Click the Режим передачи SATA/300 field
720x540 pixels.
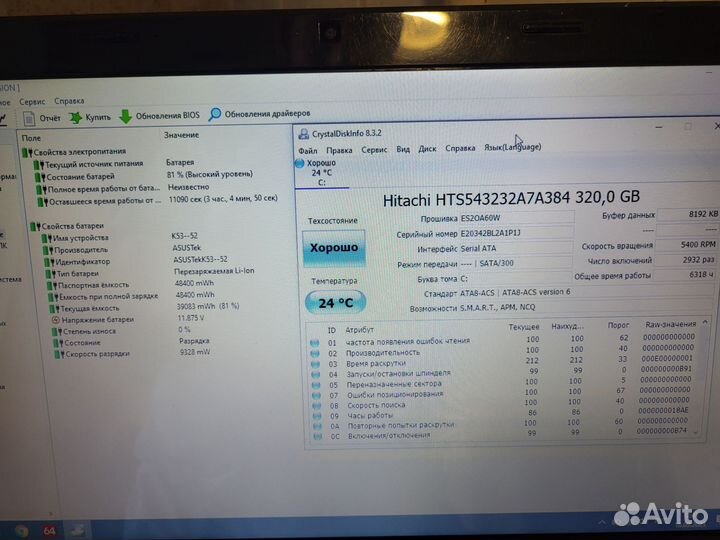[516, 264]
